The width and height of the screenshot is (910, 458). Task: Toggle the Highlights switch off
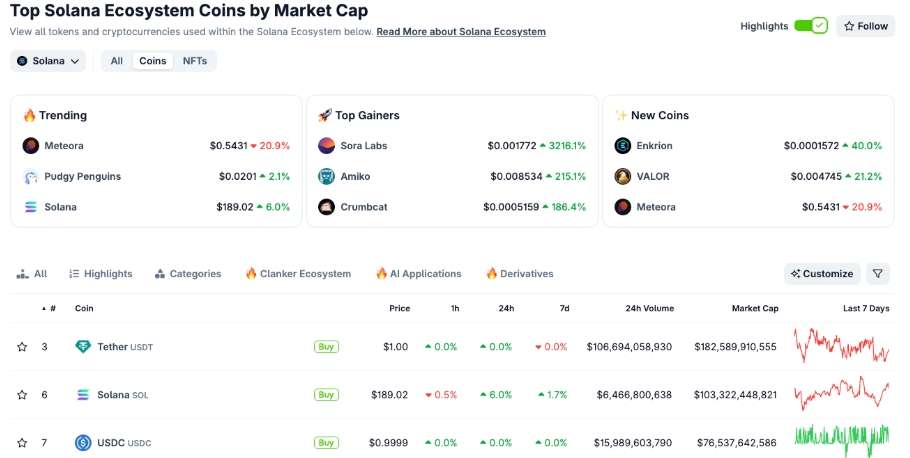(x=810, y=26)
